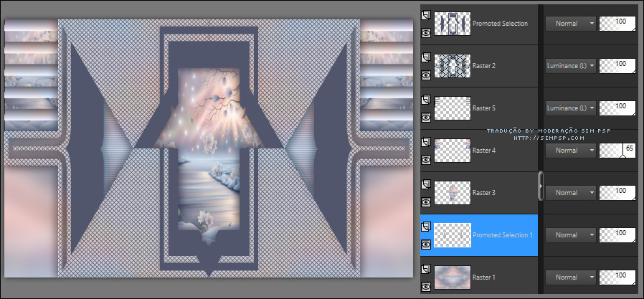Open Raster 5 Luminance blend mode dropdown
Viewport: 644px width, 299px height.
click(571, 108)
